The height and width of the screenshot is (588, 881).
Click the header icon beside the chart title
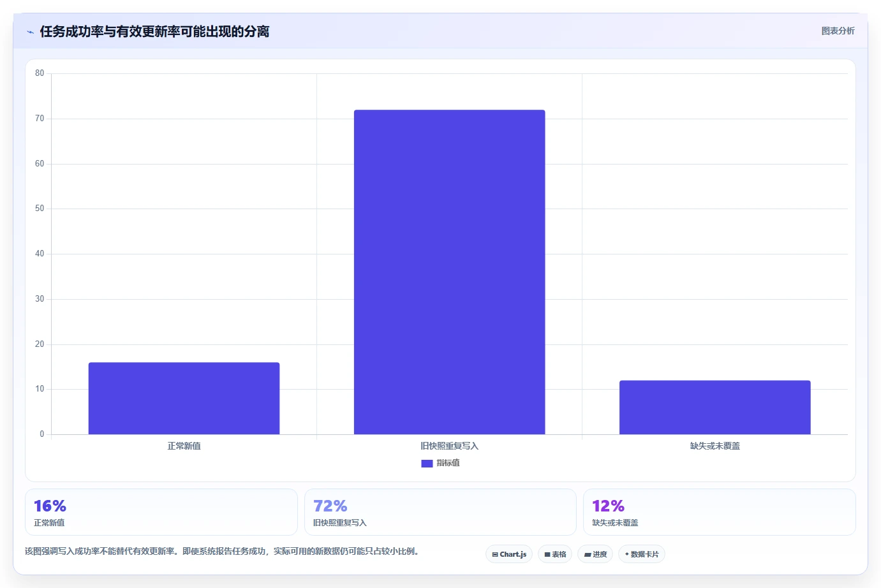pyautogui.click(x=30, y=32)
